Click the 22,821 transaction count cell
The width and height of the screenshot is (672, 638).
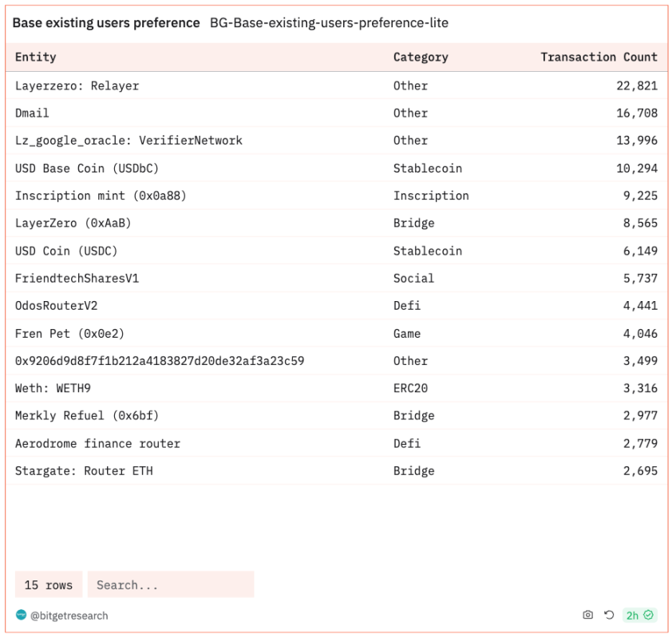coord(637,85)
